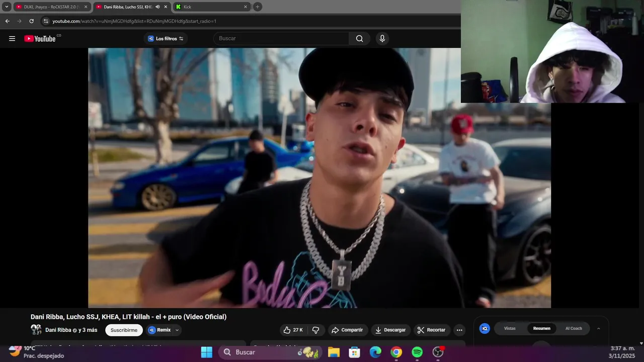
Task: Click the Recortar clip button
Action: [432, 330]
